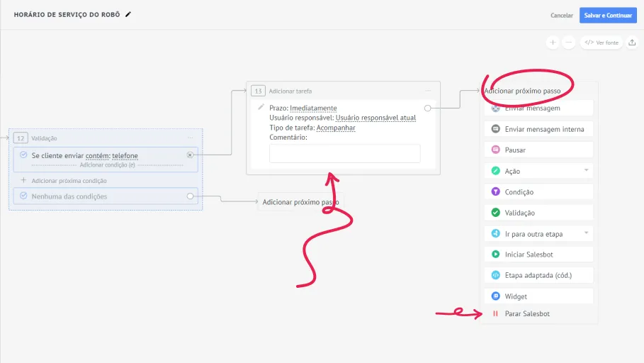Viewport: 644px width, 363px height.
Task: Click 'Salvar e Continuar' button
Action: click(x=608, y=15)
